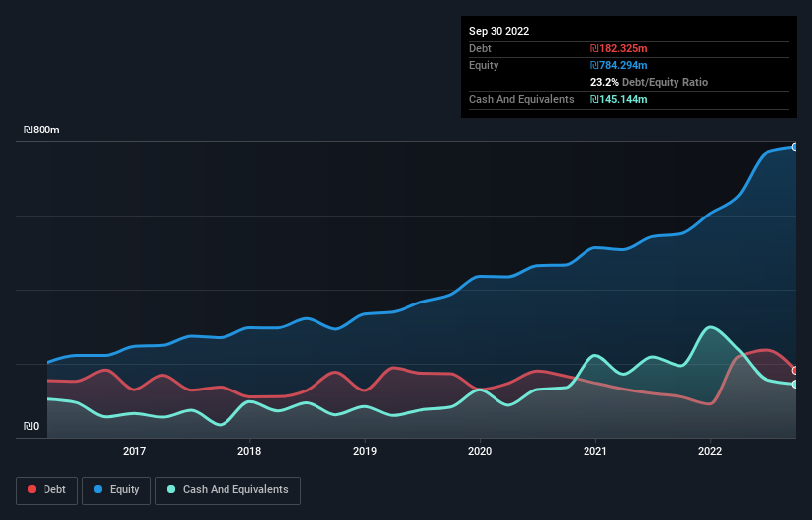
Task: Click the 2019 x-axis label
Action: tap(365, 451)
